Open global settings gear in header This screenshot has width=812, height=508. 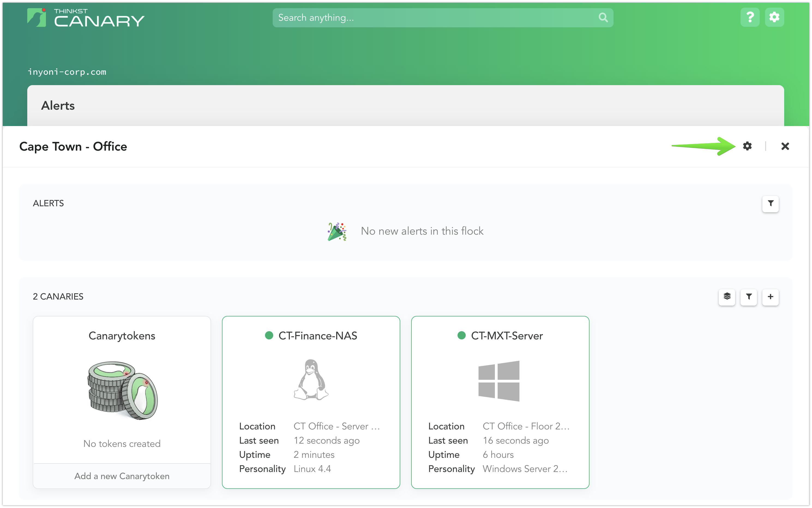click(x=774, y=17)
